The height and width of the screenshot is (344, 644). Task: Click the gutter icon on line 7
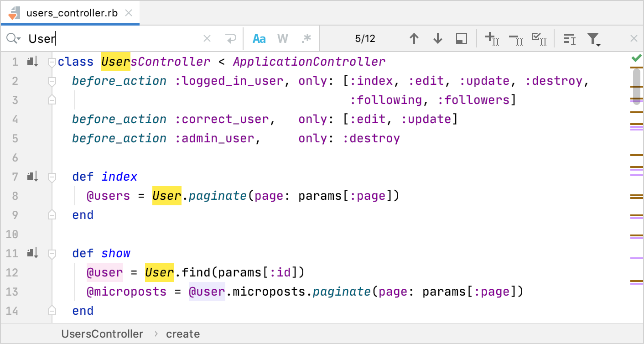(32, 177)
